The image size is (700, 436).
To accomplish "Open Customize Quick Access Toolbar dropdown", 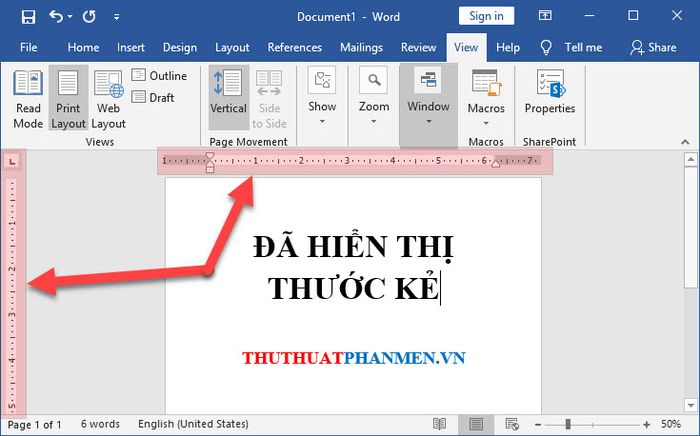I will click(117, 18).
